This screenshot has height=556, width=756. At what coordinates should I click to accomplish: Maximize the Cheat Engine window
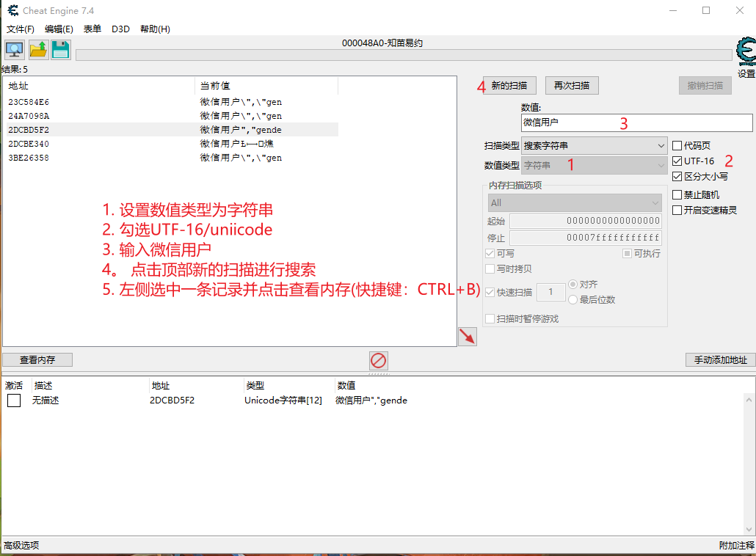tap(706, 10)
